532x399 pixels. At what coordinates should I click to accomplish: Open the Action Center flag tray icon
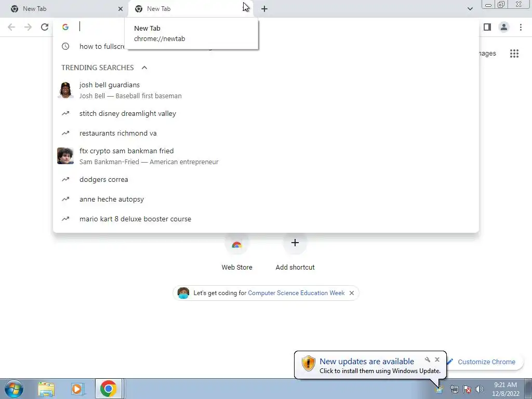click(x=467, y=390)
